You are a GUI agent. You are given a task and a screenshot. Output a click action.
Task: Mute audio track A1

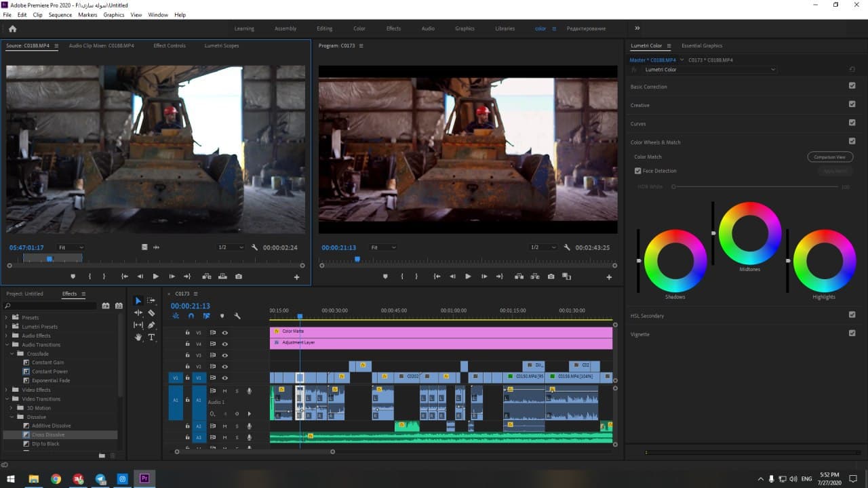[224, 391]
